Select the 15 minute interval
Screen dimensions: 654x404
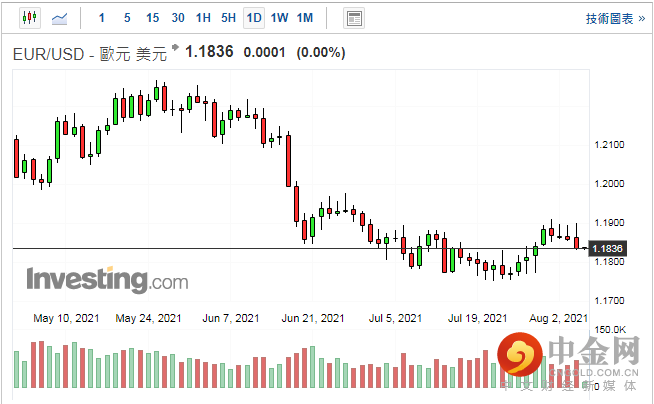click(152, 18)
